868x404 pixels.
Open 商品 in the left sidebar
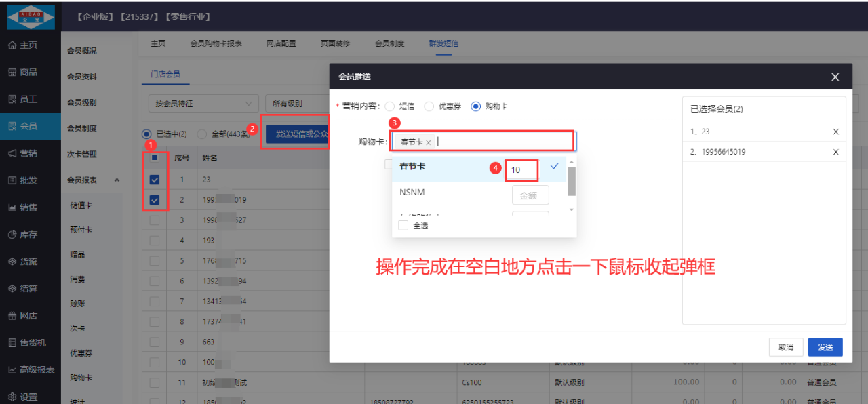[23, 73]
